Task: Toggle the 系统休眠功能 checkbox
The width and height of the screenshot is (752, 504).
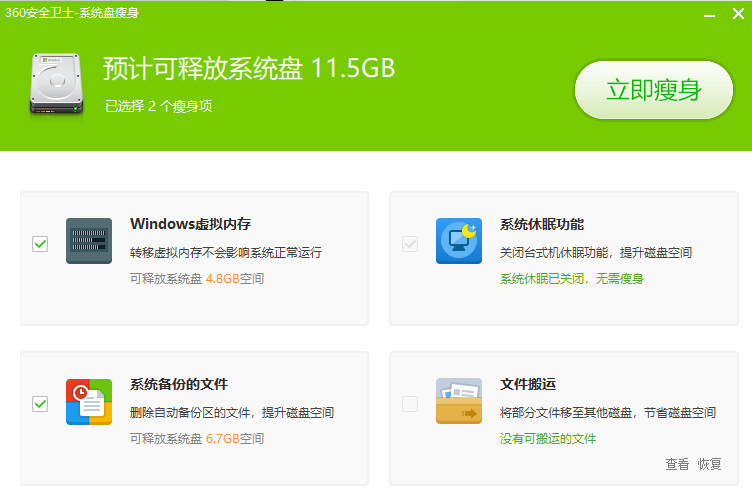Action: [410, 244]
